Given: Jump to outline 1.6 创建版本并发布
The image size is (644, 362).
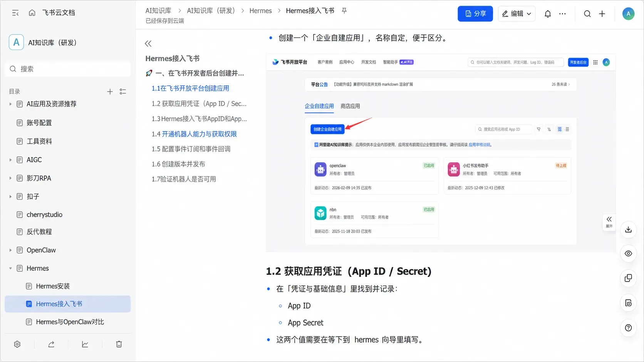Looking at the screenshot, I should pos(178,164).
